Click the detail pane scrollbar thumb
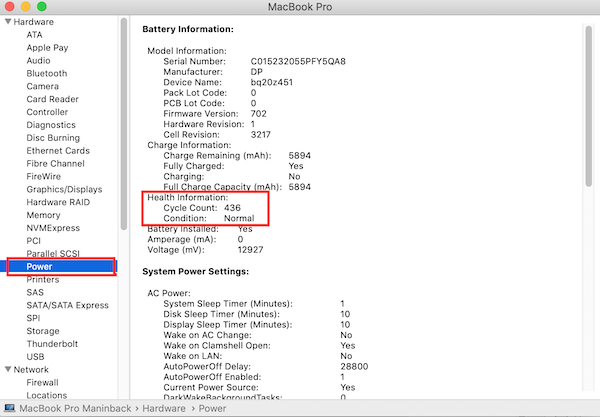 click(x=589, y=106)
